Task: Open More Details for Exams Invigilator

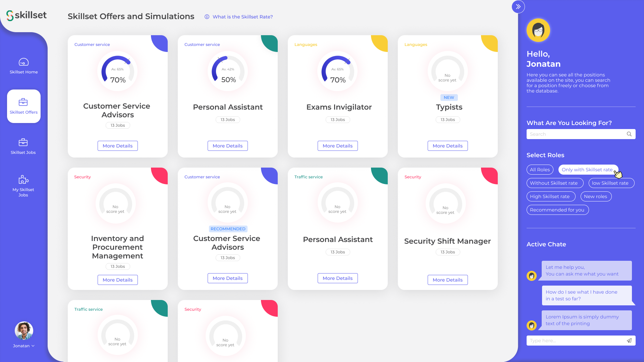Action: click(337, 146)
